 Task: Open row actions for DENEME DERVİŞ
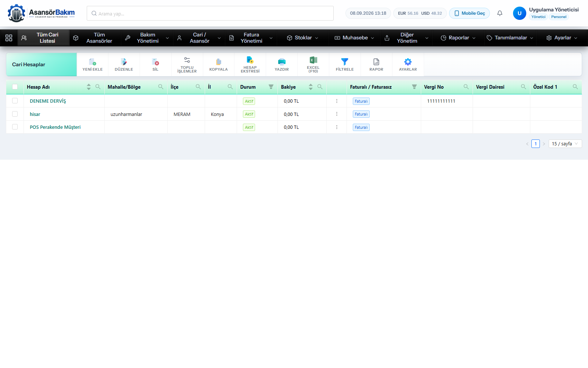coord(337,101)
